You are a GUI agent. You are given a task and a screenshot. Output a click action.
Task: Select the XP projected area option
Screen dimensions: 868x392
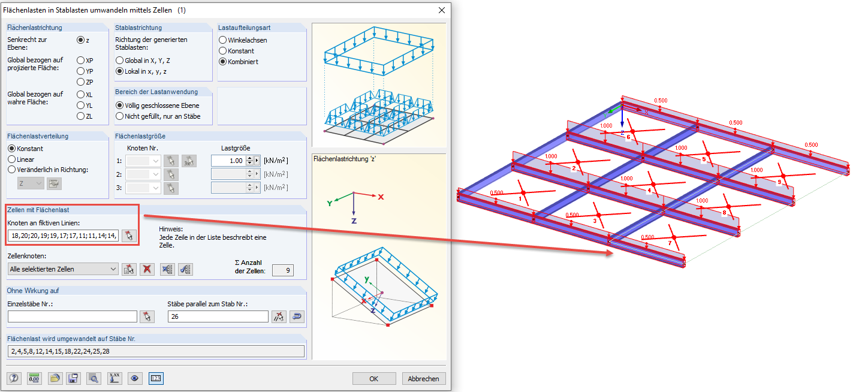point(81,61)
